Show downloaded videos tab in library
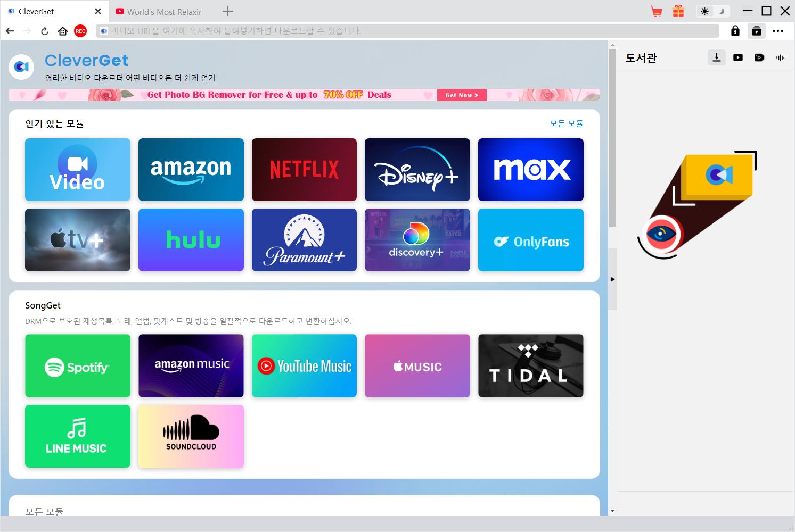This screenshot has height=532, width=795. point(738,57)
